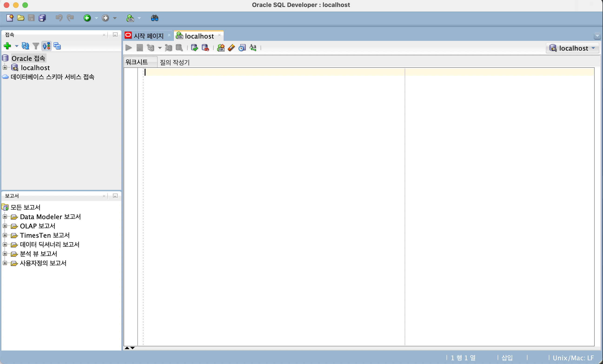Select localhost connection in tree
The image size is (603, 364).
tap(35, 68)
